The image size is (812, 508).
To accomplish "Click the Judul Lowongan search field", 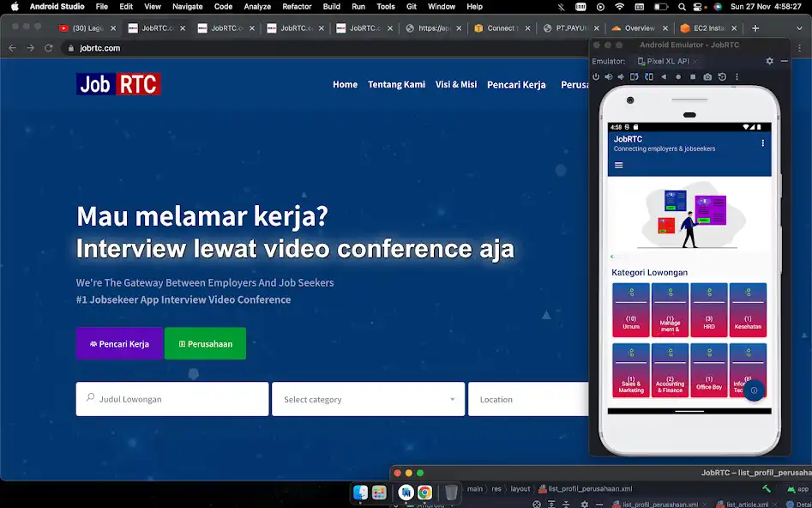I will (172, 399).
